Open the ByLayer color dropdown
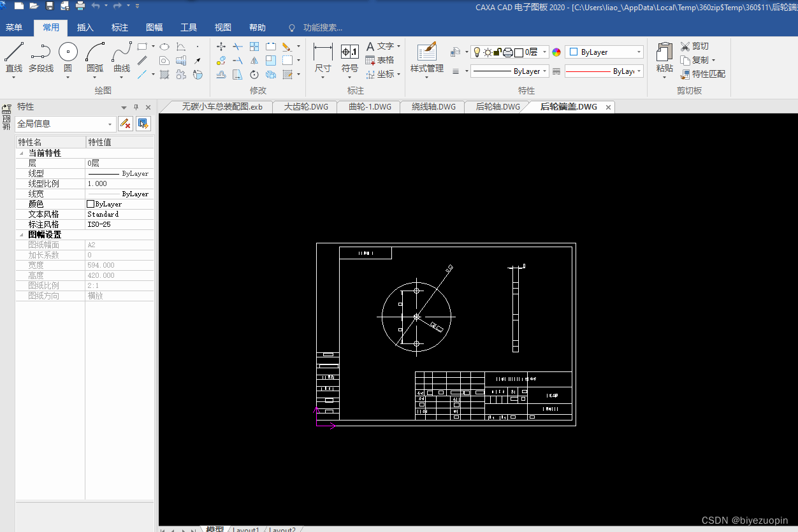Screen dimensions: 798x532 639,52
